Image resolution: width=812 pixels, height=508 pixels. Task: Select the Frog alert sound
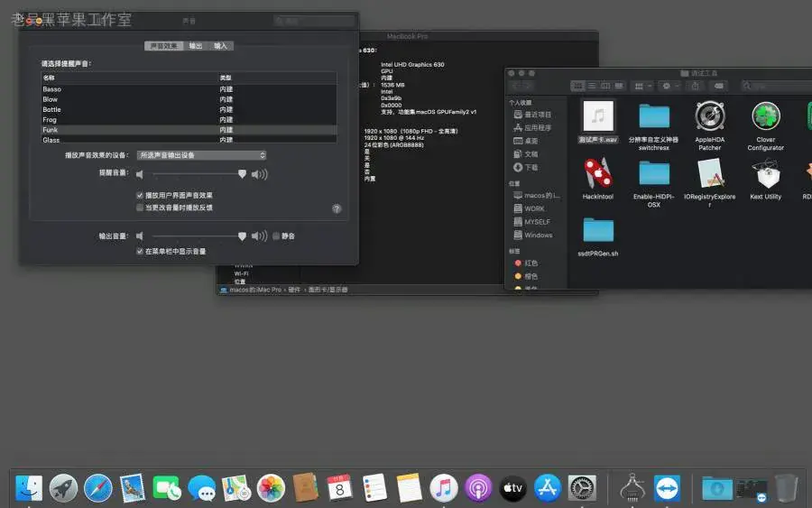pyautogui.click(x=189, y=120)
